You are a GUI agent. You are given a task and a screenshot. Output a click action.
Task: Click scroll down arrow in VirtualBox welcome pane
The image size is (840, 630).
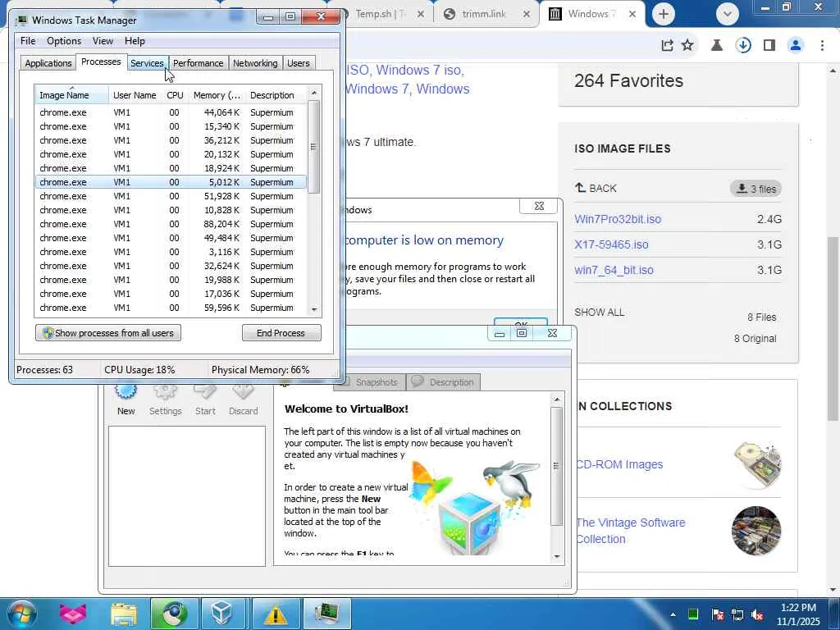coord(557,557)
